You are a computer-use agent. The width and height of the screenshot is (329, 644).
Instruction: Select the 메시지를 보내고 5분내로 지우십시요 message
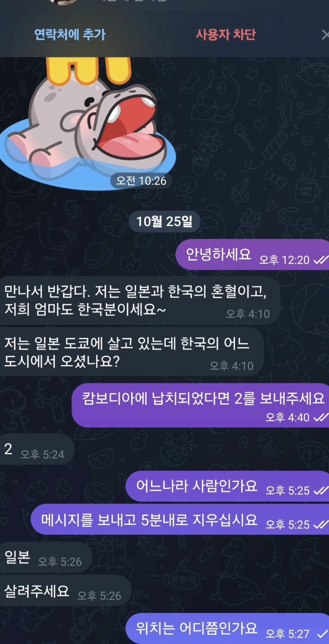click(x=180, y=520)
